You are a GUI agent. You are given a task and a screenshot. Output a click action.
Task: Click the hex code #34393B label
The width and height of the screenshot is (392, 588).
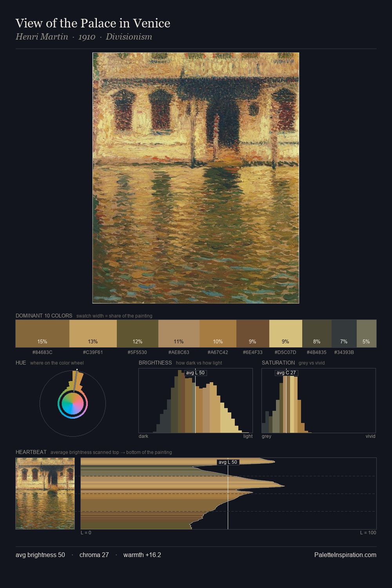(x=344, y=352)
